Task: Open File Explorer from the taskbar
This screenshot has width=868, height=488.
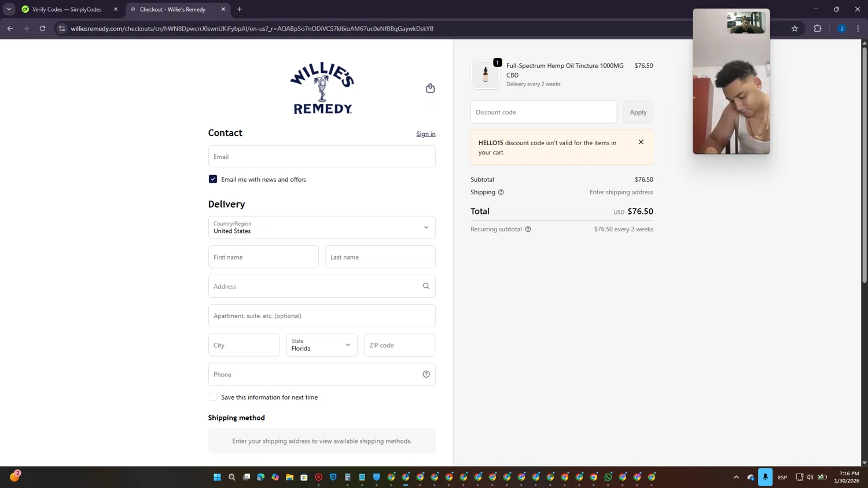Action: coord(289,477)
